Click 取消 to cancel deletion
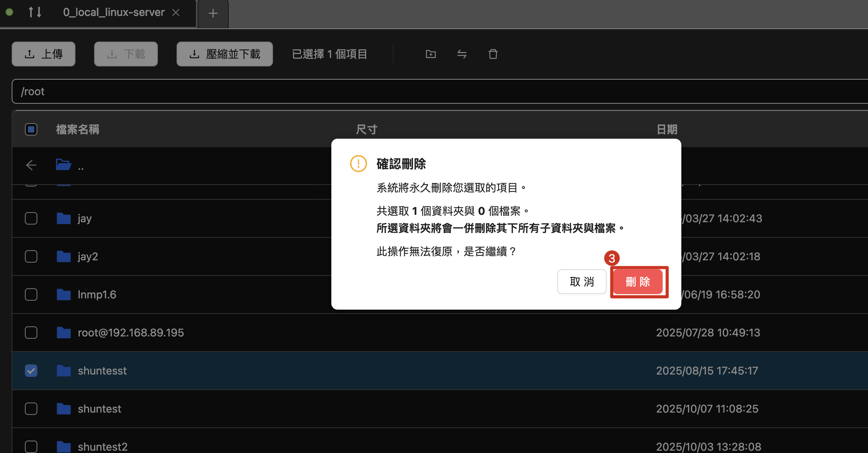This screenshot has width=868, height=453. click(582, 282)
